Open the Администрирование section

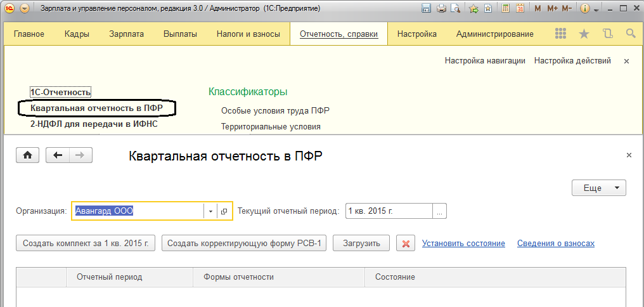[x=495, y=34]
